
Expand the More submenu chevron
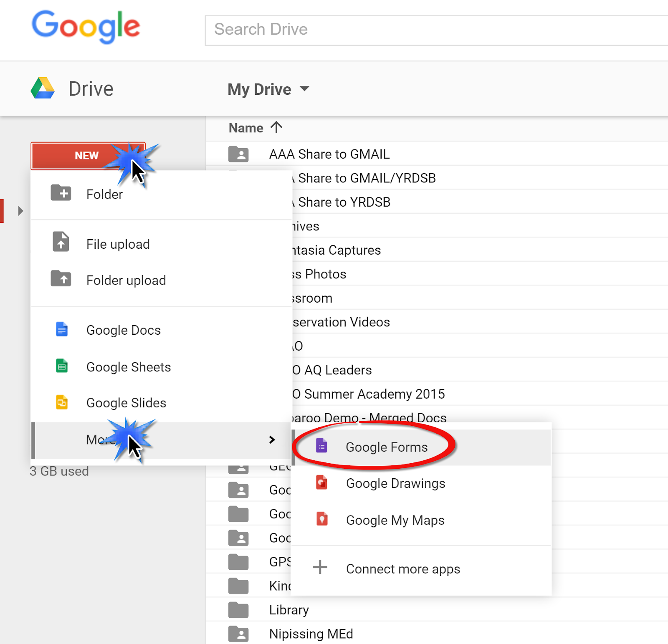pyautogui.click(x=272, y=439)
